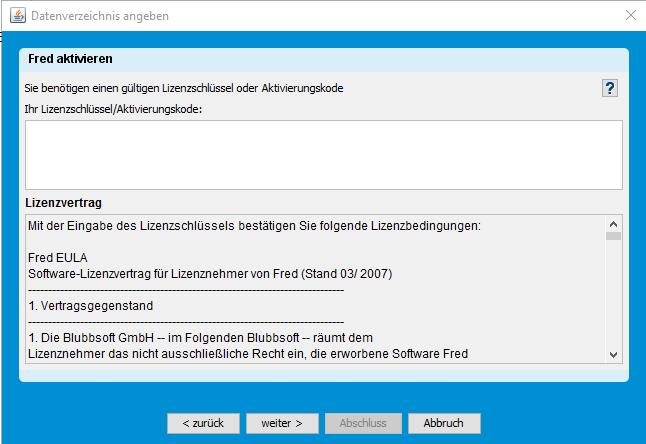Click the Java icon in title bar
The width and height of the screenshot is (646, 444).
[18, 16]
